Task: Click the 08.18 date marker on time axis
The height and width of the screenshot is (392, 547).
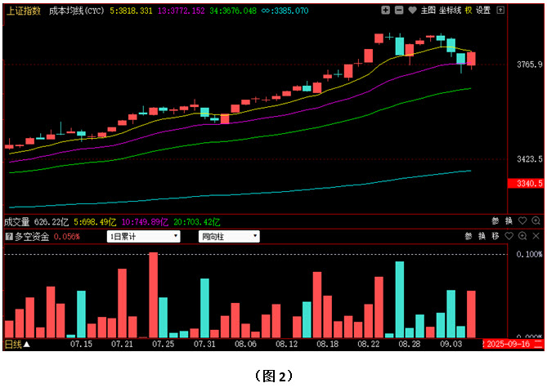Action: 328,345
